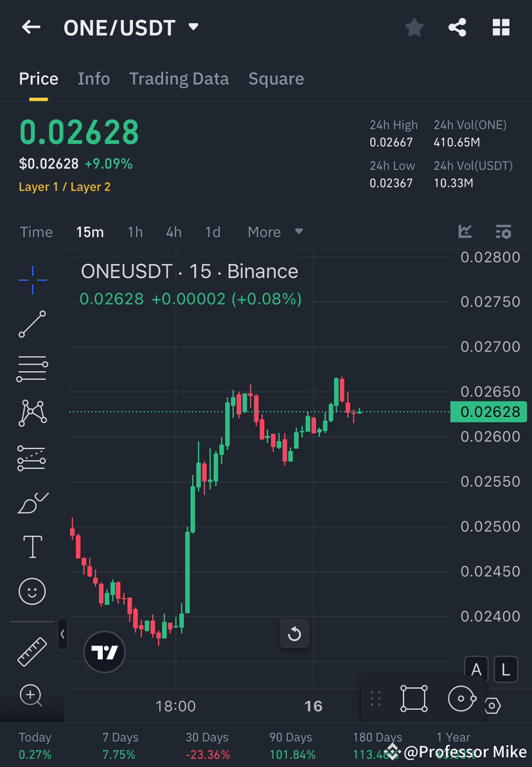The height and width of the screenshot is (767, 532).
Task: Select the Text annotation tool
Action: coord(32,546)
